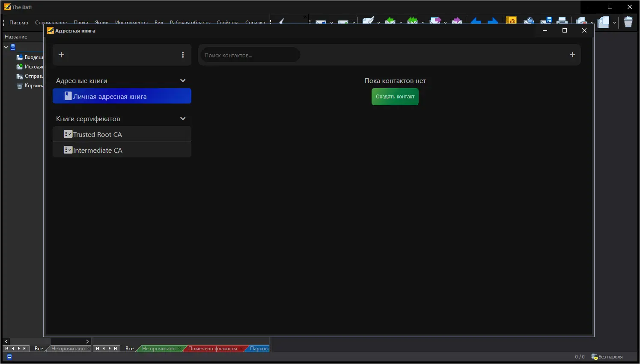The image size is (640, 364).
Task: Click the green reply arrow toolbar icon
Action: pos(390,21)
